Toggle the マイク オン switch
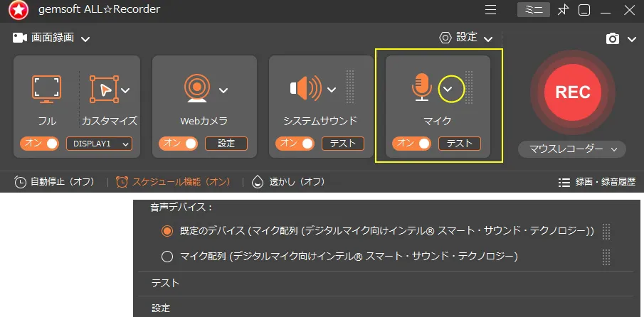644x317 pixels. click(411, 144)
